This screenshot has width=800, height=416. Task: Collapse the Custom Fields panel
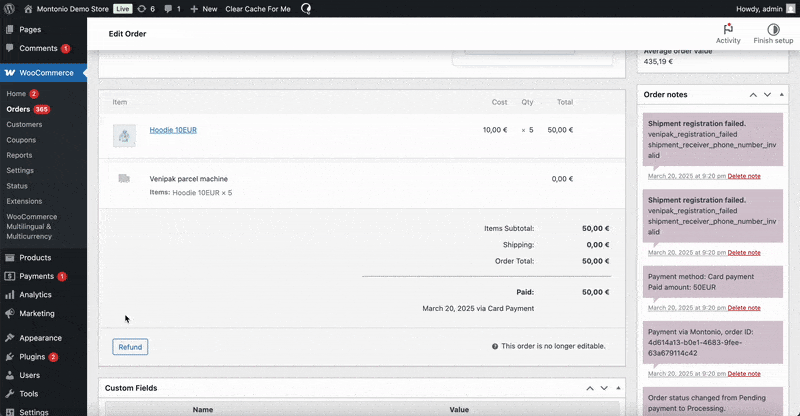(618, 388)
